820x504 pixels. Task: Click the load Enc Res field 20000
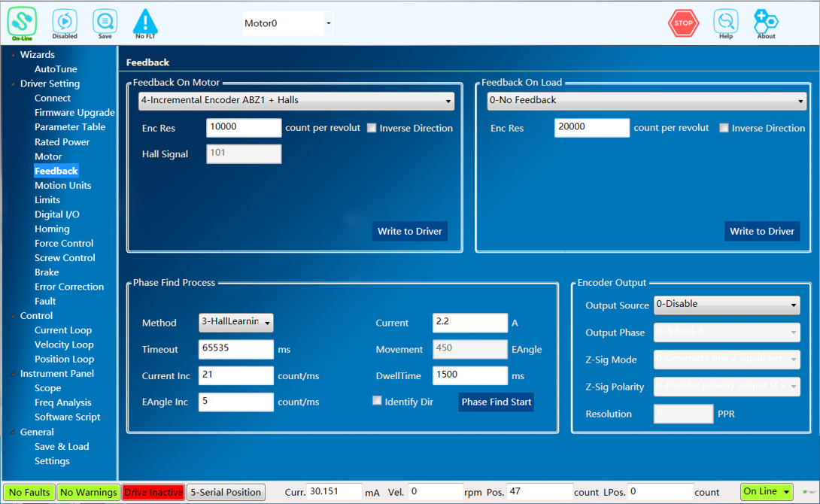[592, 128]
